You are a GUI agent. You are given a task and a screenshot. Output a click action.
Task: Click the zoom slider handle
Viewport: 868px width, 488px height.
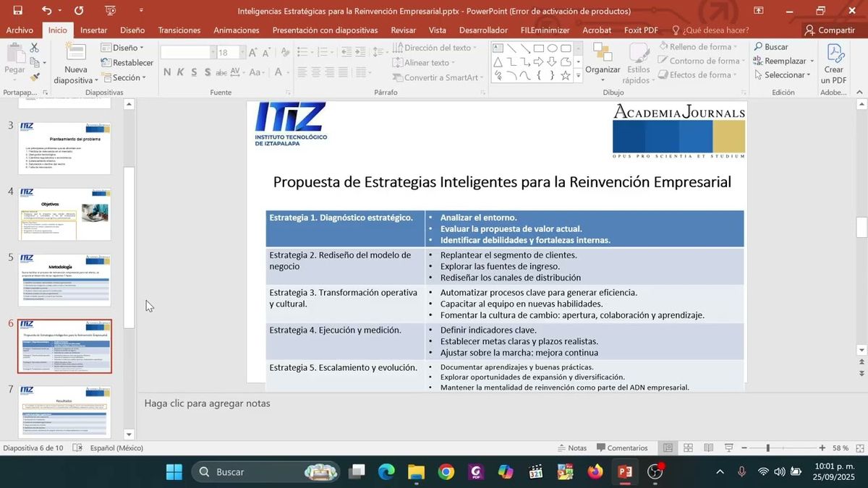[x=767, y=448]
